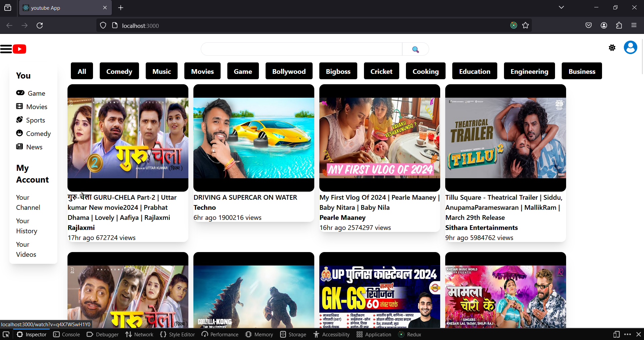
Task: Open DevTools more options menu
Action: pyautogui.click(x=627, y=334)
